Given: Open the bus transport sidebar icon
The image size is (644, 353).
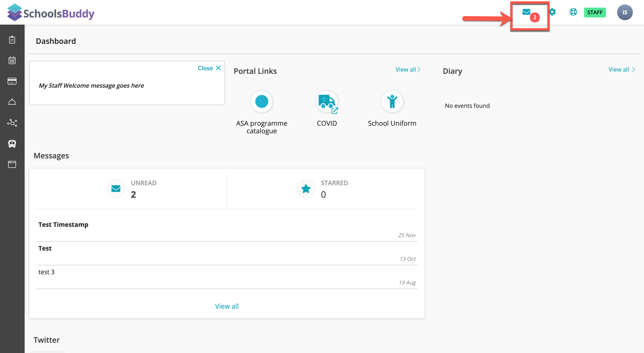Looking at the screenshot, I should coord(12,144).
